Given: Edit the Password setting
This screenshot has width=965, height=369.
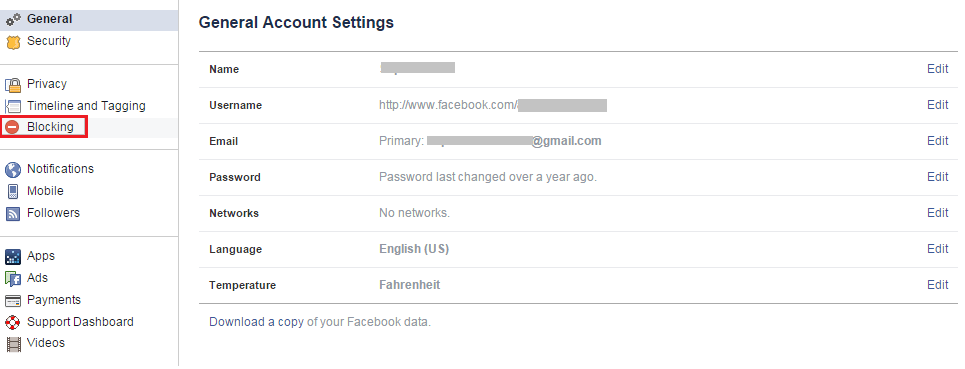Looking at the screenshot, I should (937, 177).
